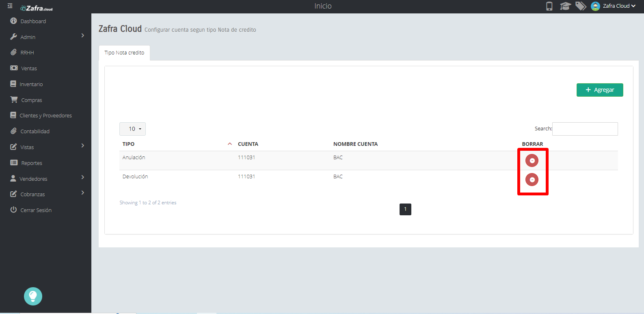This screenshot has width=644, height=314.
Task: Click the Admin wrench icon
Action: [13, 37]
